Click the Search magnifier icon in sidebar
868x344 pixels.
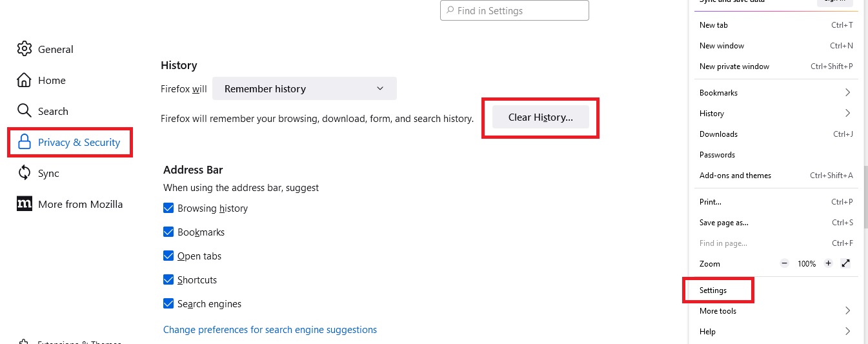pos(25,110)
